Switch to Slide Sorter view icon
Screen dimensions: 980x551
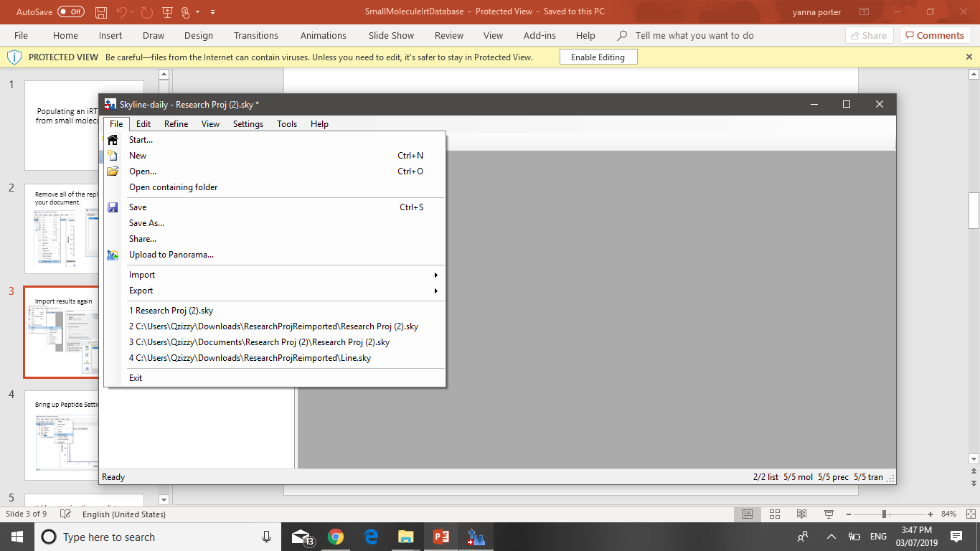[x=775, y=514]
